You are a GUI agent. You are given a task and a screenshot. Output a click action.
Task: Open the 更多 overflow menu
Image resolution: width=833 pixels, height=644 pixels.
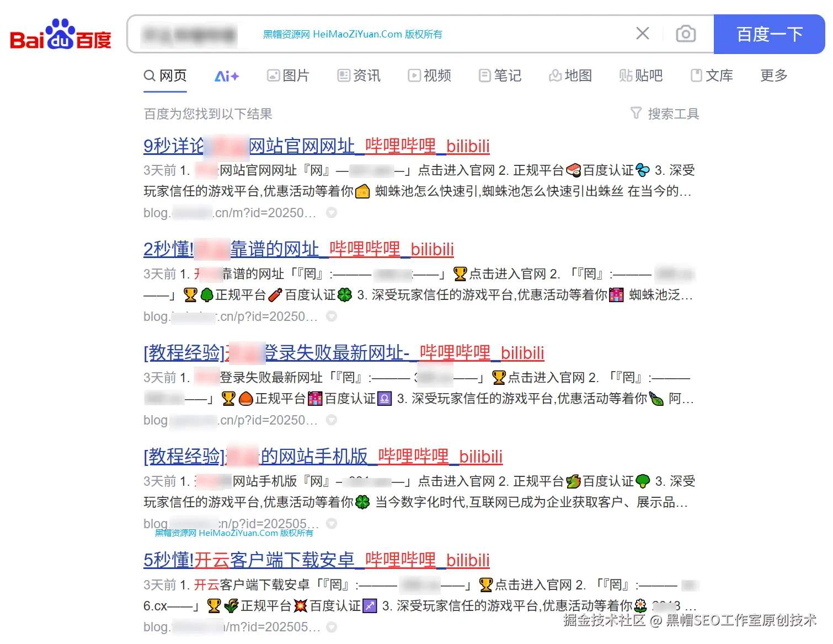click(x=773, y=77)
